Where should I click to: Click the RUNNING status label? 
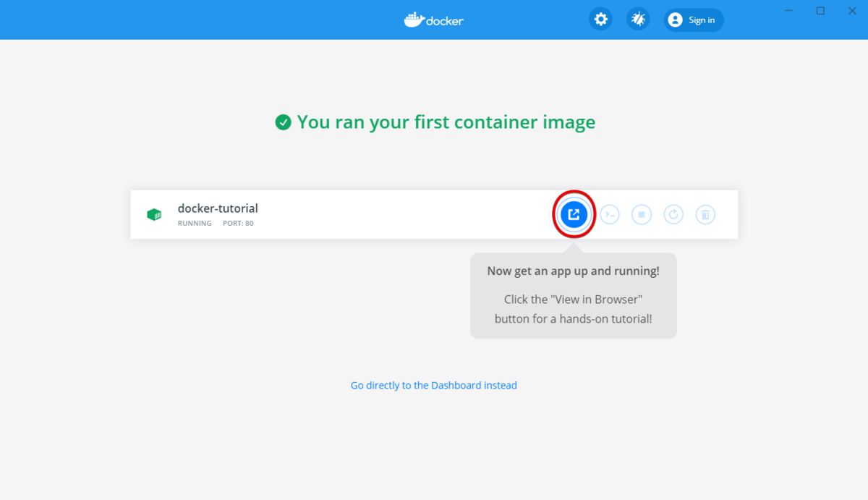pyautogui.click(x=195, y=224)
